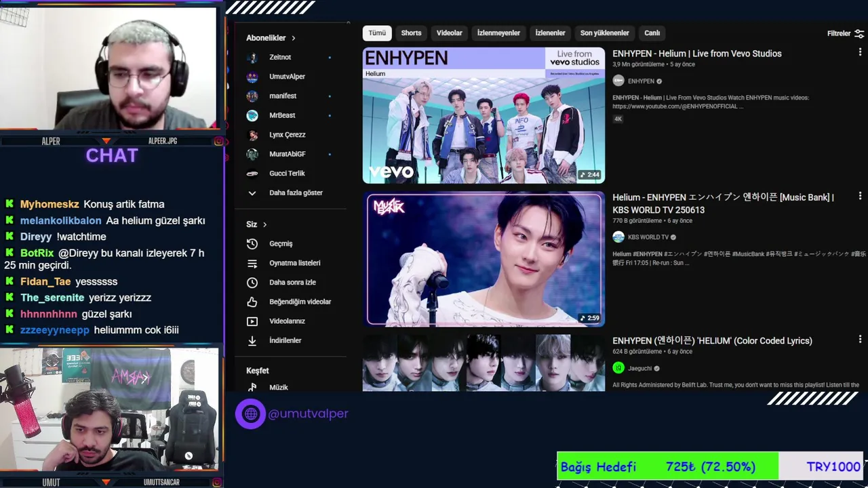Open MuratAbiGF channel avatar
The width and height of the screenshot is (868, 488).
point(252,154)
